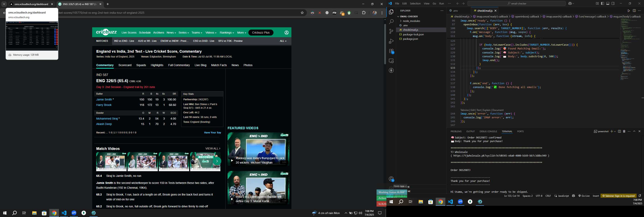Open VS Code notifications bell in status bar

[x=640, y=196]
